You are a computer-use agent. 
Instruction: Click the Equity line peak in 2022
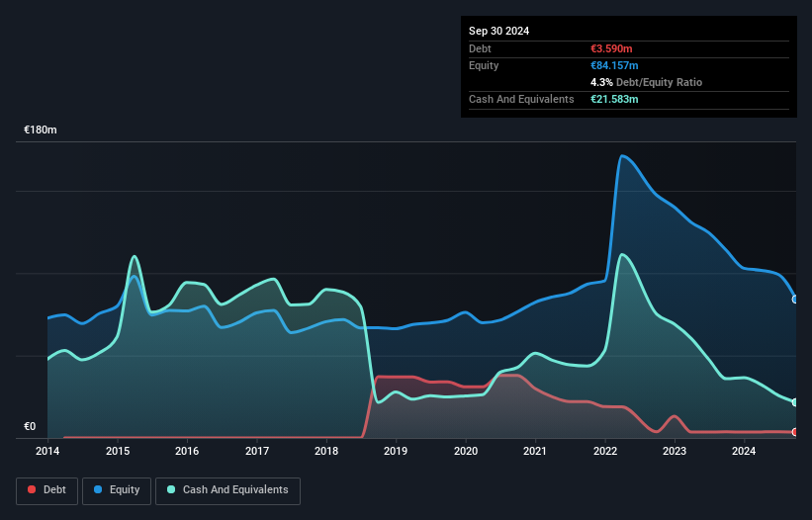[622, 155]
